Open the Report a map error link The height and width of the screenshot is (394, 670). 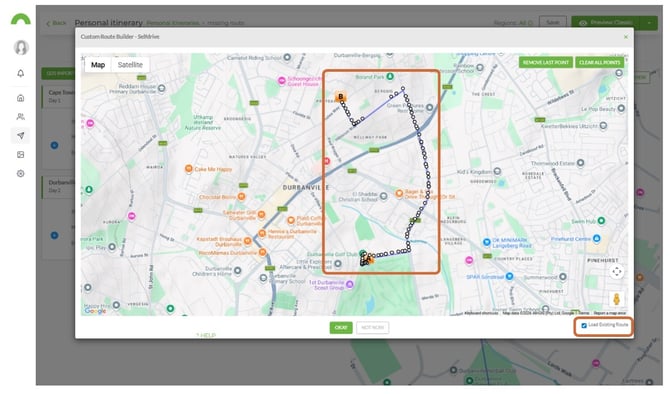pyautogui.click(x=610, y=313)
